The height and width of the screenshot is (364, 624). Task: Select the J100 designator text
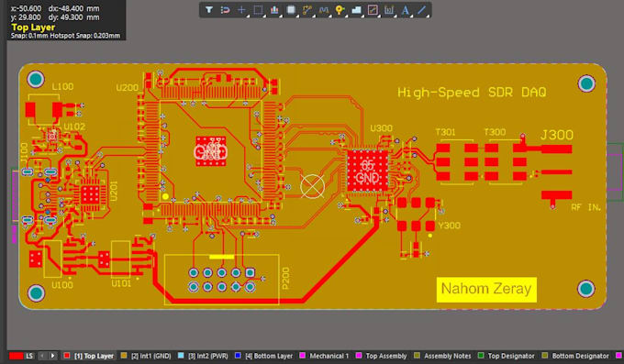coord(24,152)
